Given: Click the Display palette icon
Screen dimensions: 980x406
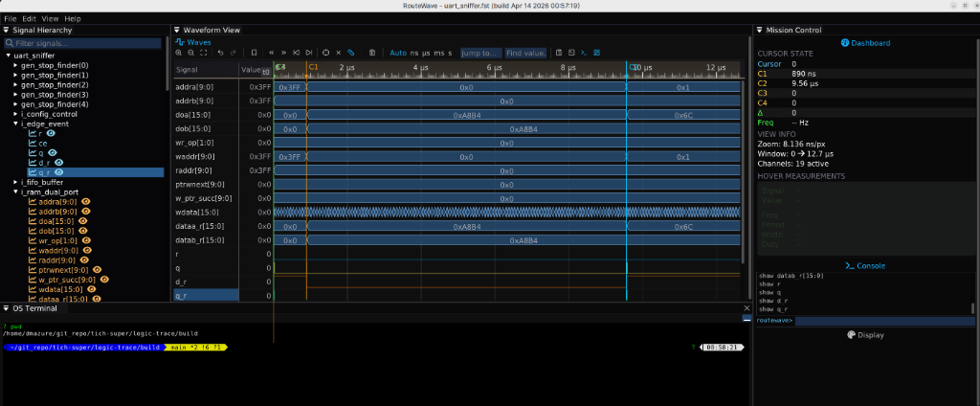Looking at the screenshot, I should pos(851,335).
